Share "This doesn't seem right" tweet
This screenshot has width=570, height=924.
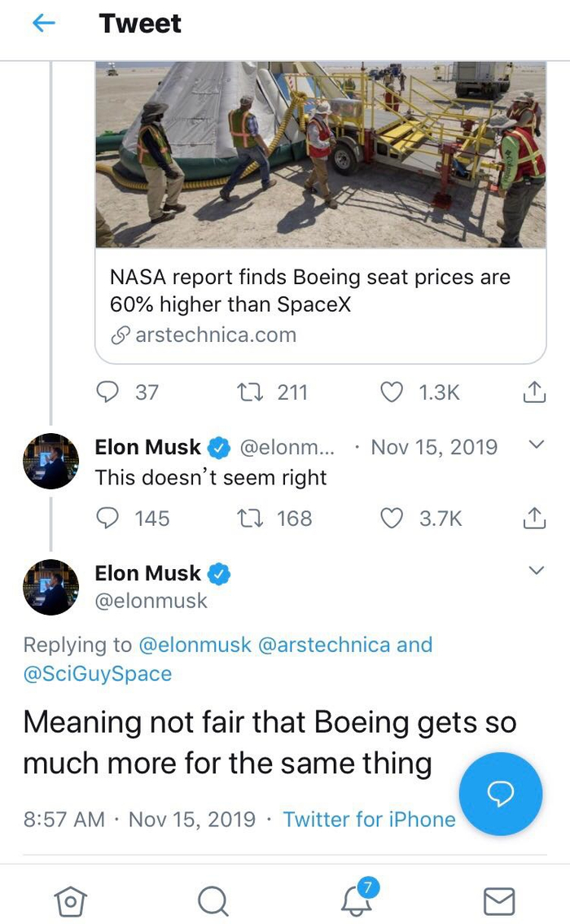(533, 519)
